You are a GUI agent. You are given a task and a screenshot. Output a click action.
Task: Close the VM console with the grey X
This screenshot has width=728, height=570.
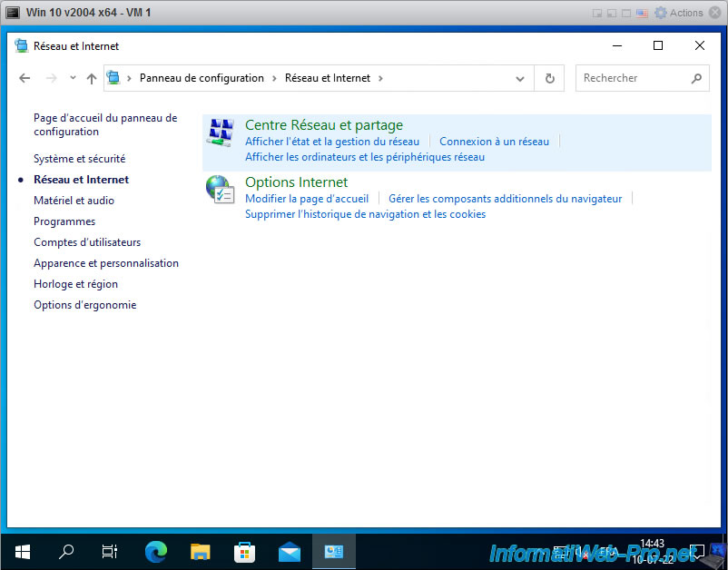[x=715, y=13]
